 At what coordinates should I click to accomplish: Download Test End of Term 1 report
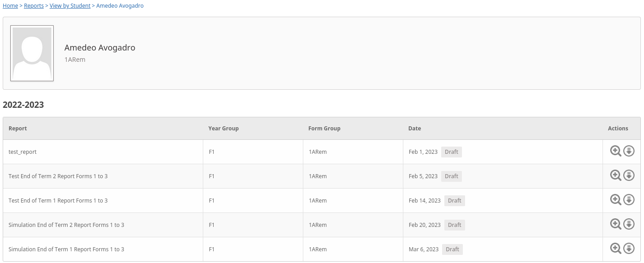pos(629,200)
